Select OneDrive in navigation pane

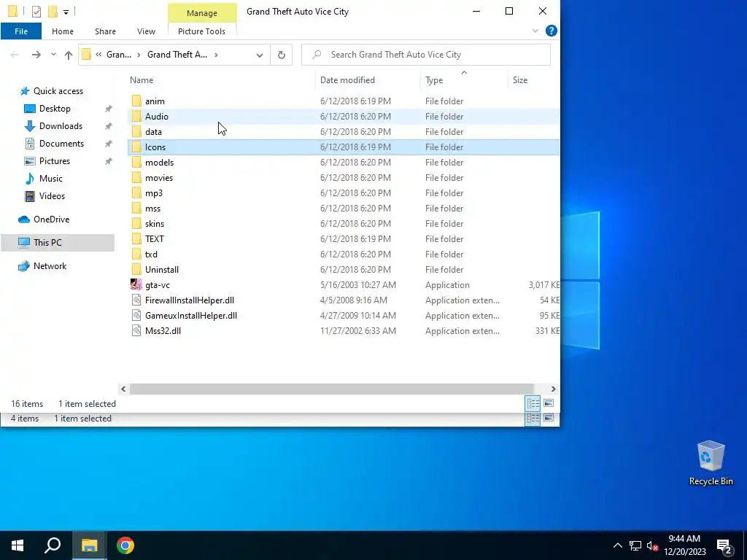tap(51, 219)
